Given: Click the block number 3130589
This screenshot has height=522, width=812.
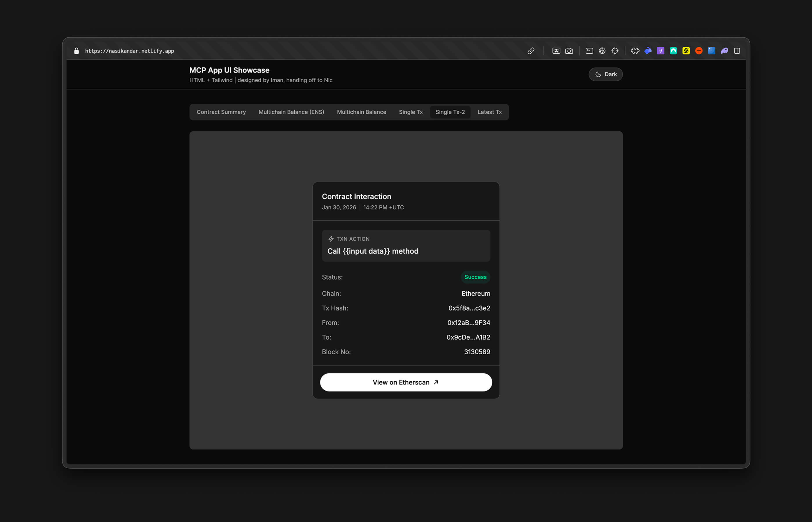Looking at the screenshot, I should point(477,352).
